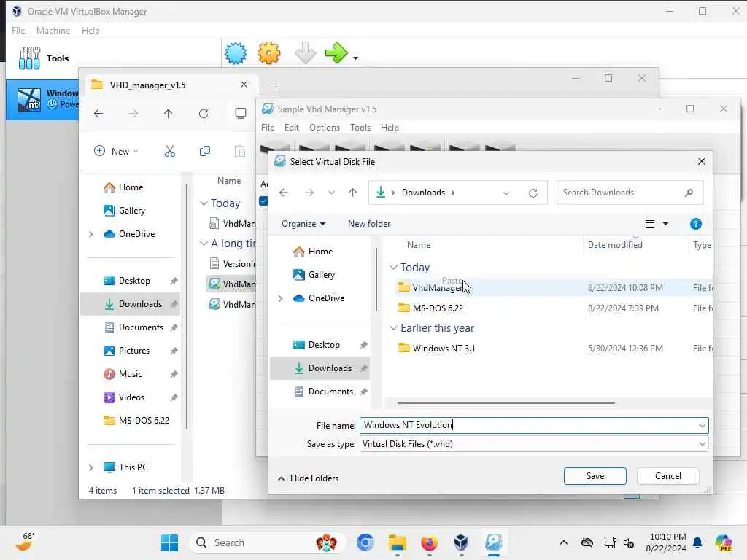Collapse the Today group in save dialog

(x=393, y=267)
